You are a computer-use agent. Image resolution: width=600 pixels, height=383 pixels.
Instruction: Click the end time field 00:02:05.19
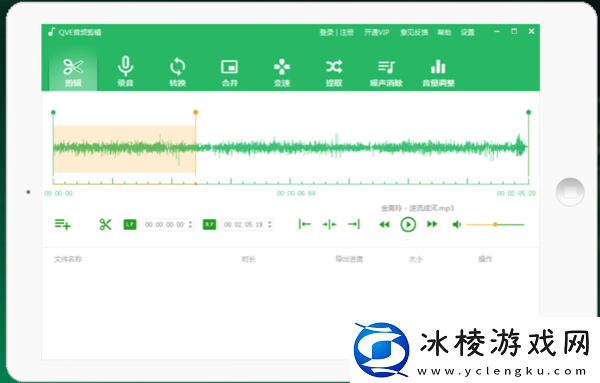248,225
